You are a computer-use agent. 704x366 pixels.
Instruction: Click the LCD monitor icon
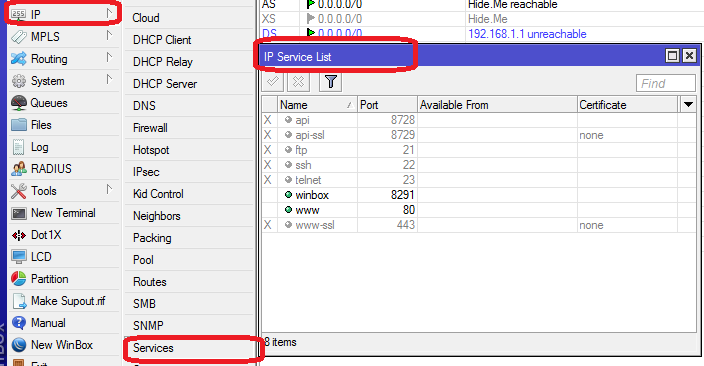point(19,257)
